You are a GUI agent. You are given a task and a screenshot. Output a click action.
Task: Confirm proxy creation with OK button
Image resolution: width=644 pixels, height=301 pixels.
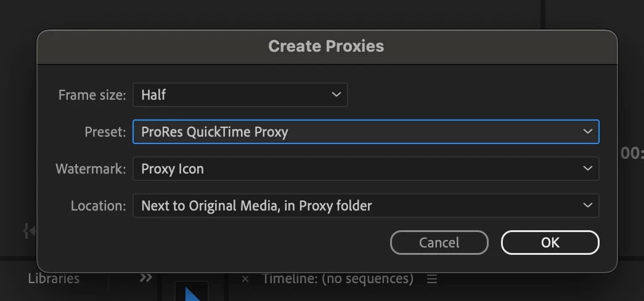550,243
